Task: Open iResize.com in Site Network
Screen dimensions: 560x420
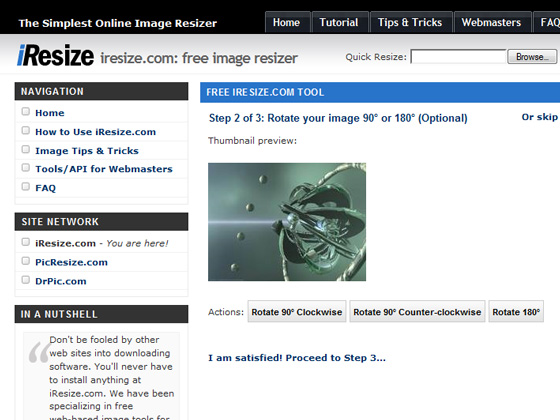Action: pos(65,244)
